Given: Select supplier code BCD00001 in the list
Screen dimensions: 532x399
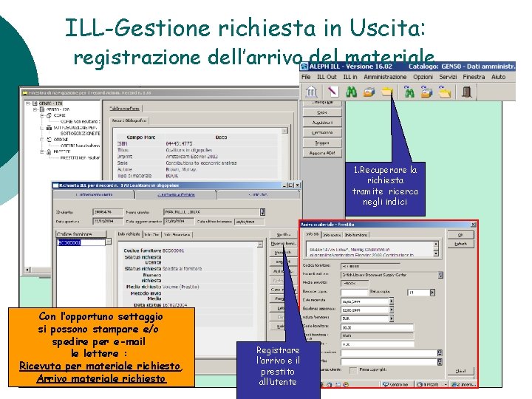Looking at the screenshot, I should [81, 242].
